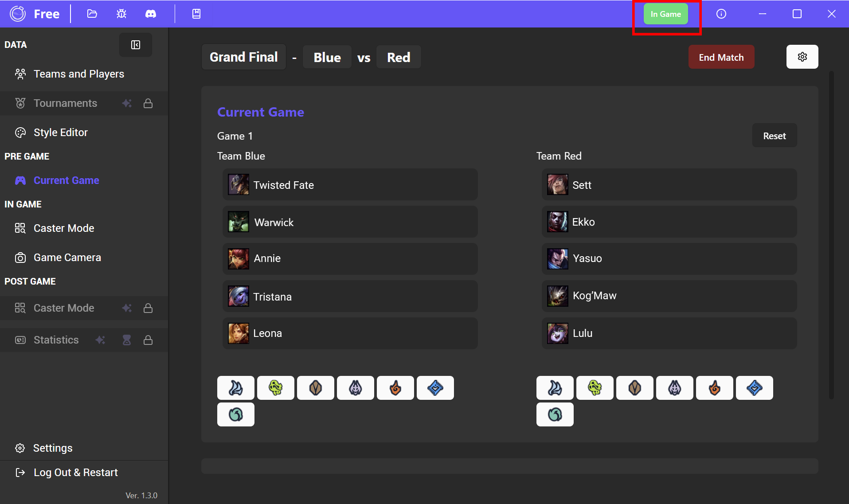Collapse the sidebar panel

(x=136, y=45)
